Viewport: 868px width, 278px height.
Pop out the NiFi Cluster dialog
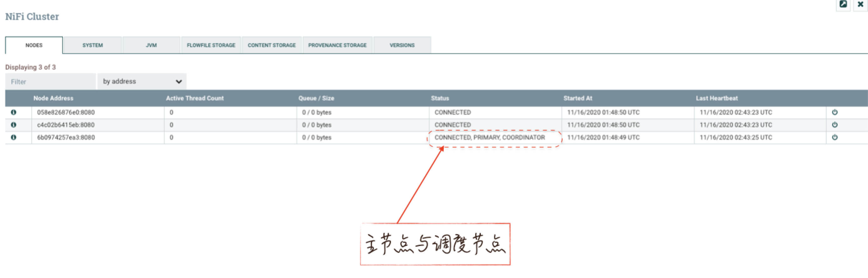pos(843,4)
